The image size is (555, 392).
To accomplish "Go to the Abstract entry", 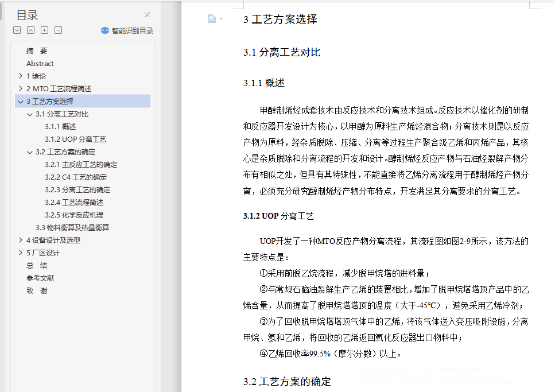I will [x=40, y=64].
